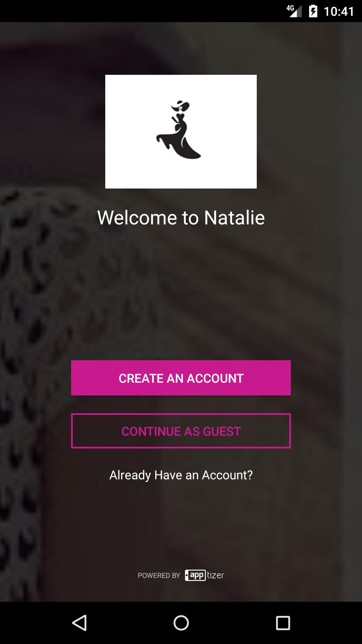
Task: Open the Already Have an Account link
Action: pyautogui.click(x=181, y=475)
